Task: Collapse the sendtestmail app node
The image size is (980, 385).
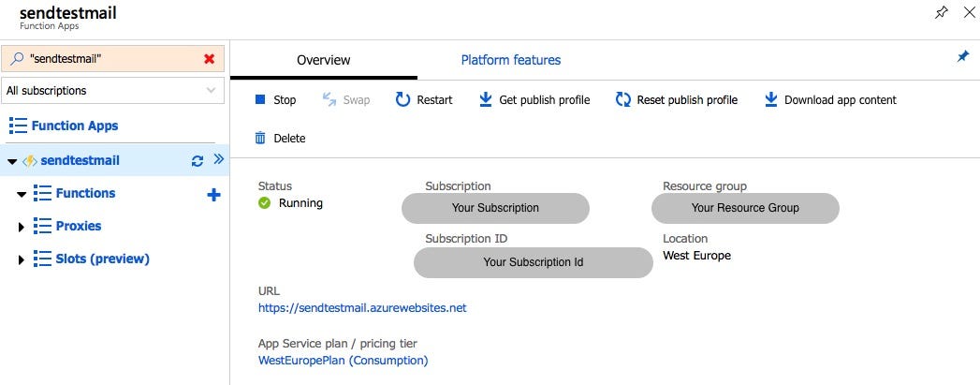Action: point(11,161)
